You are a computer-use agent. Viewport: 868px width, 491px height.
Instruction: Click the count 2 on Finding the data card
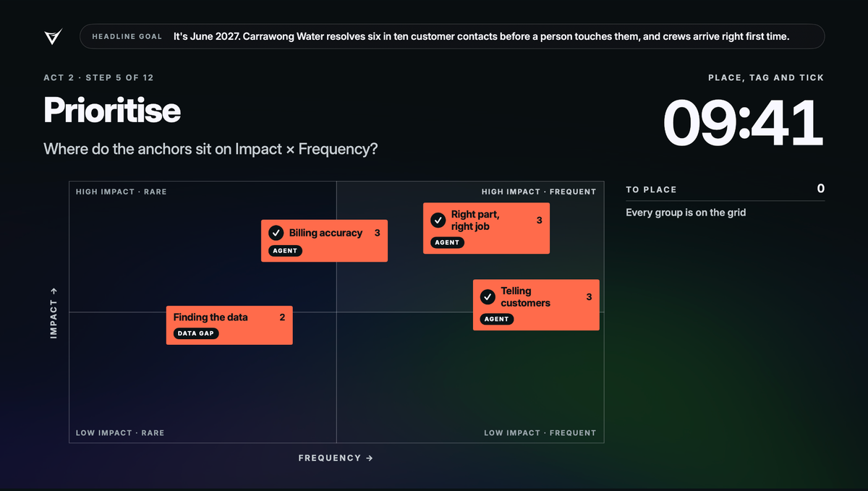(x=282, y=317)
